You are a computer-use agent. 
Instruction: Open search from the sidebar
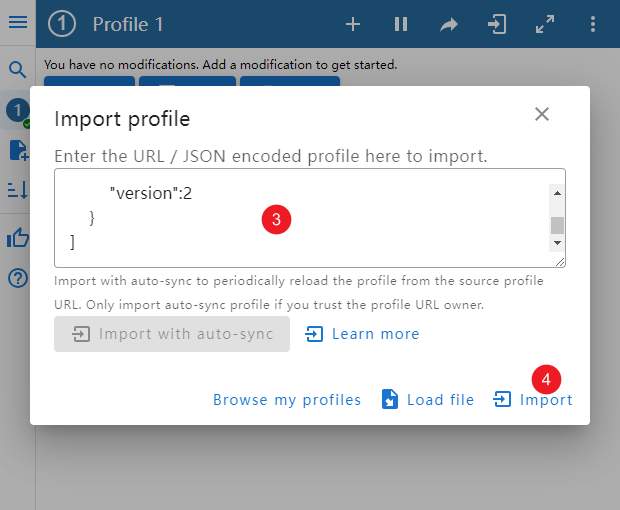[x=18, y=69]
